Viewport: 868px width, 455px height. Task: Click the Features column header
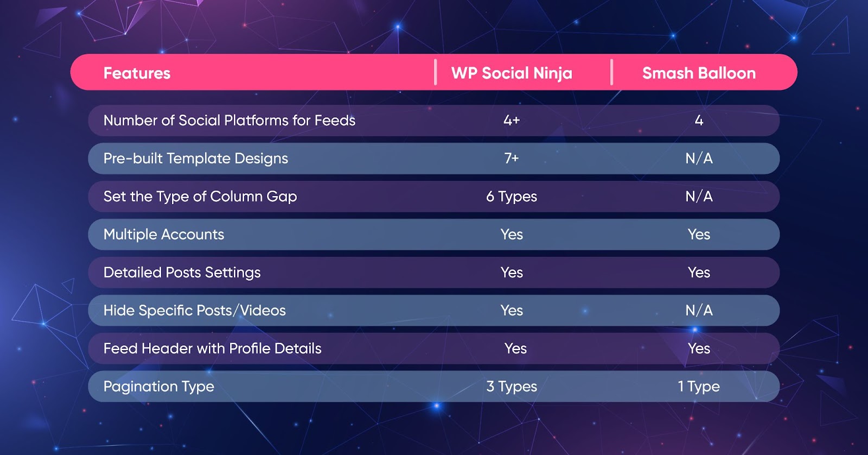137,73
